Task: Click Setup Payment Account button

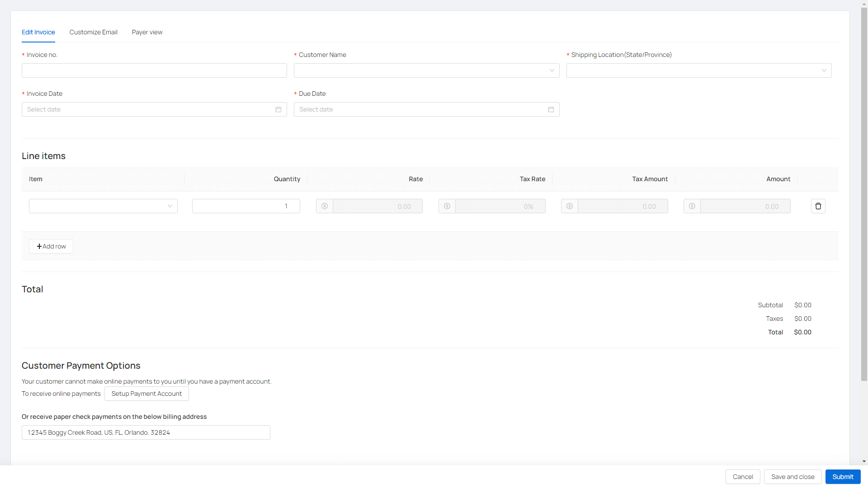Action: tap(146, 394)
